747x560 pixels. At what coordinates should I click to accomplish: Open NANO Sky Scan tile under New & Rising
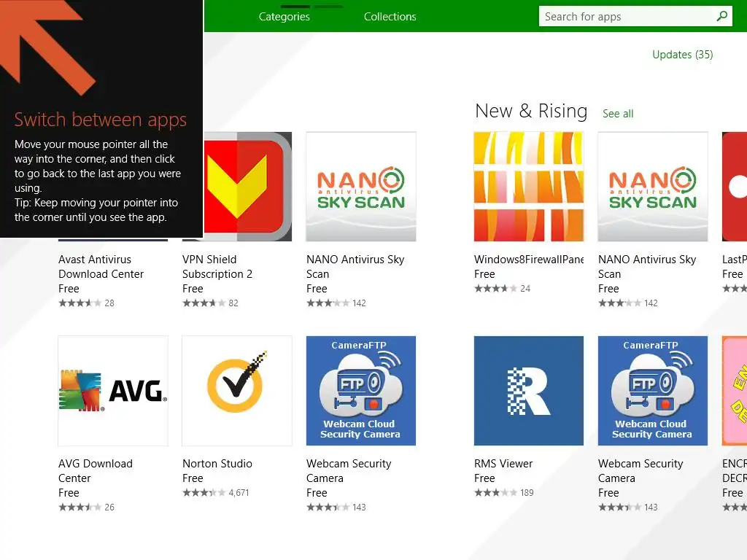pos(653,187)
